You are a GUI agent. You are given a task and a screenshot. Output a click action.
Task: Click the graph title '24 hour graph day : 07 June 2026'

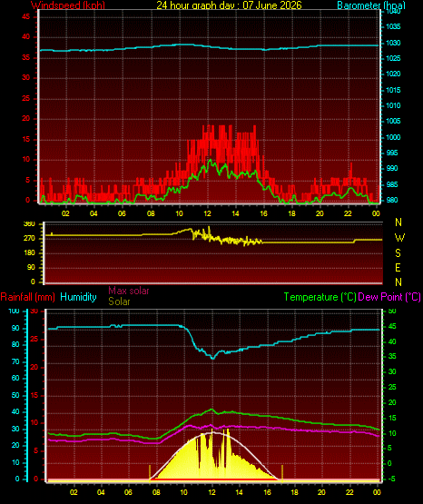(229, 5)
